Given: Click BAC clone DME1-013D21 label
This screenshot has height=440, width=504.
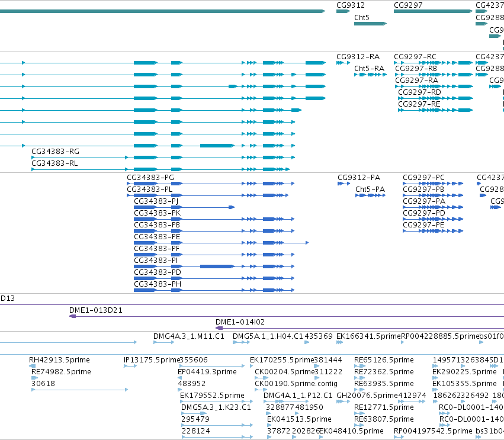Looking at the screenshot, I should coord(96,310).
